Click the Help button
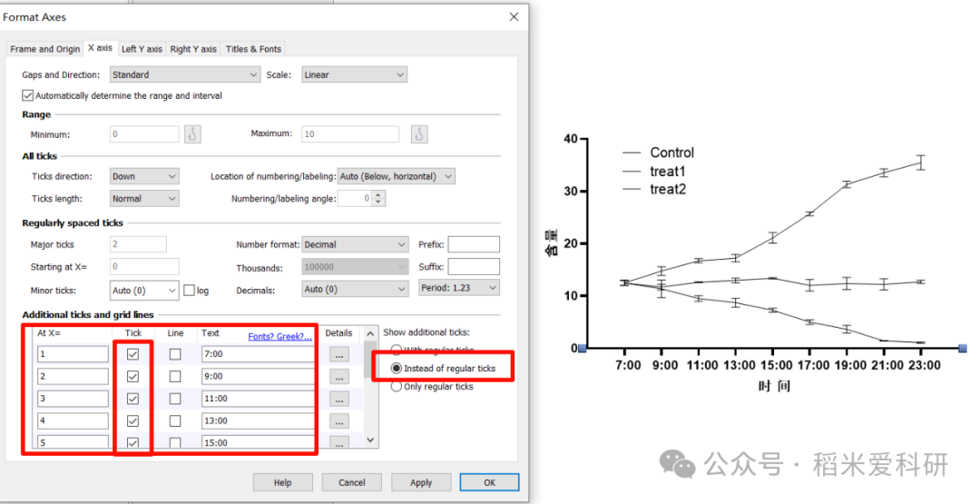Viewport: 980px width, 504px height. click(x=282, y=482)
